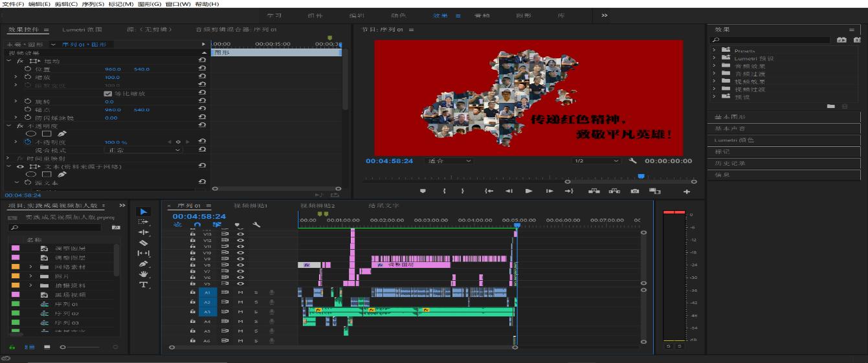Mute audio track A1
This screenshot has width=868, height=363.
coord(240,292)
